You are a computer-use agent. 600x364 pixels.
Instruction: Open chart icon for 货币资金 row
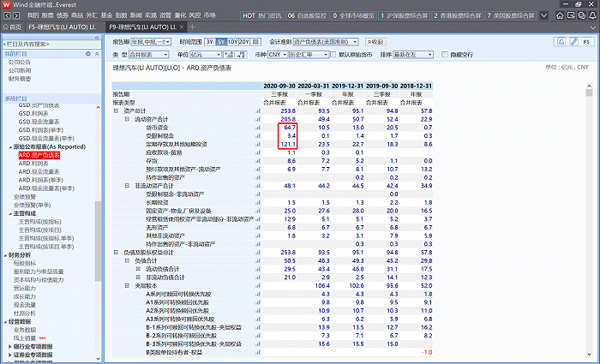point(257,128)
